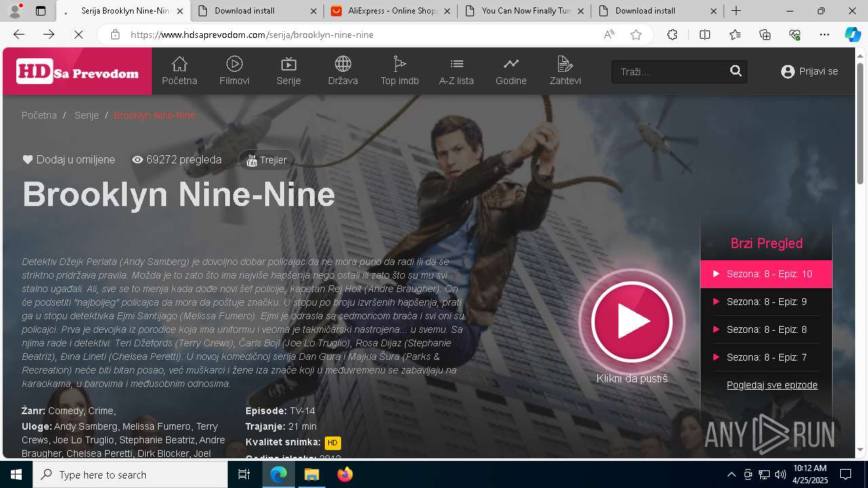The height and width of the screenshot is (488, 868).
Task: Click Pogledaj sve epizode link
Action: click(772, 385)
